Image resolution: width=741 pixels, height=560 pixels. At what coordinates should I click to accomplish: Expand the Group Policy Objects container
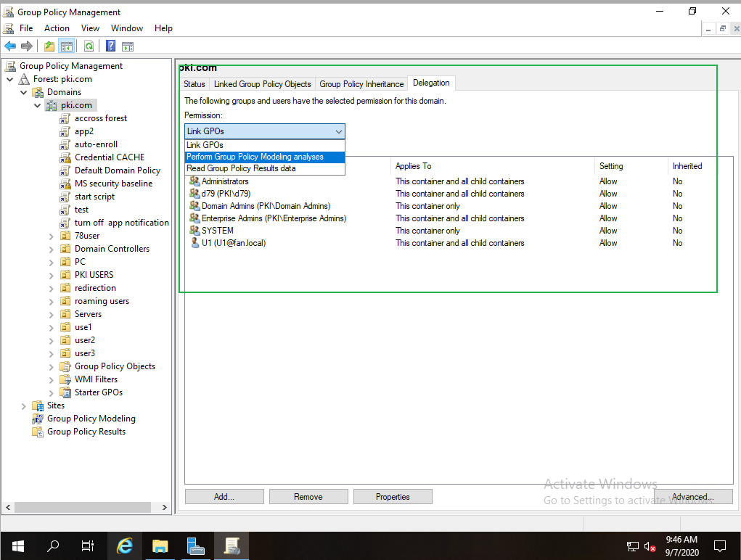tap(51, 366)
